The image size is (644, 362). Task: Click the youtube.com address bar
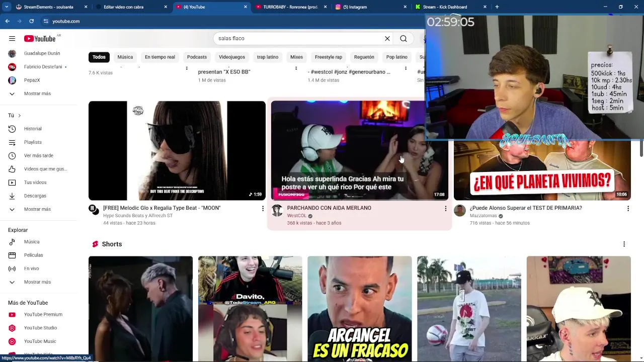click(x=66, y=21)
